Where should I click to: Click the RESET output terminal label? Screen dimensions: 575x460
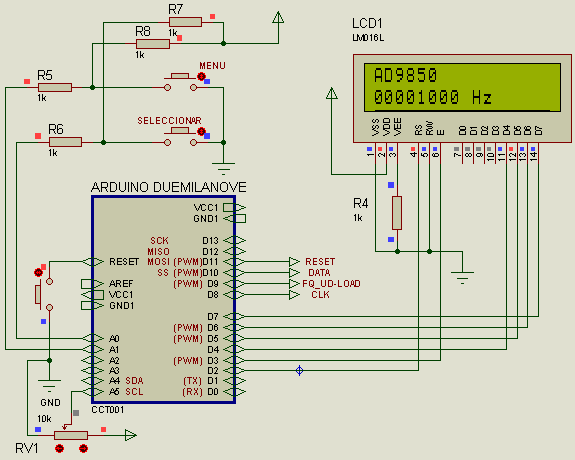320,262
